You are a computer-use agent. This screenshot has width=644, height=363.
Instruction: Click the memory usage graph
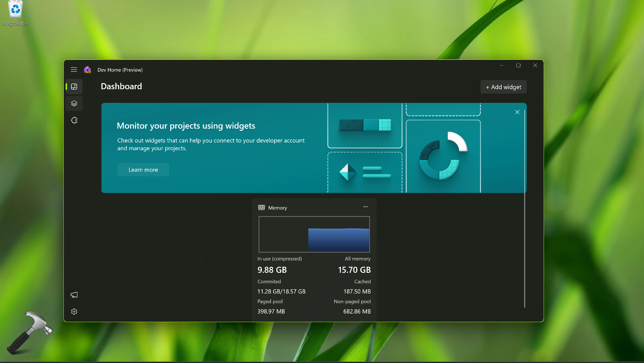pyautogui.click(x=314, y=234)
